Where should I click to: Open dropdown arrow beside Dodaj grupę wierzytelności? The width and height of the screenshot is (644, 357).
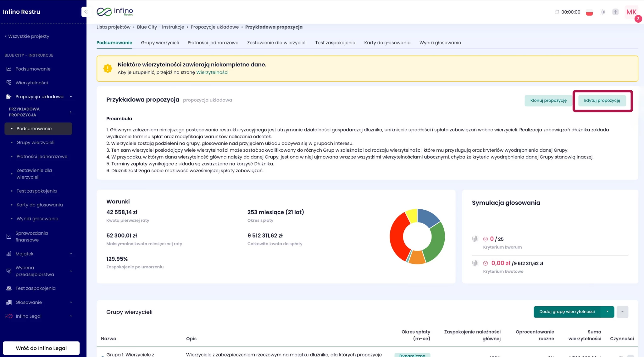(607, 312)
